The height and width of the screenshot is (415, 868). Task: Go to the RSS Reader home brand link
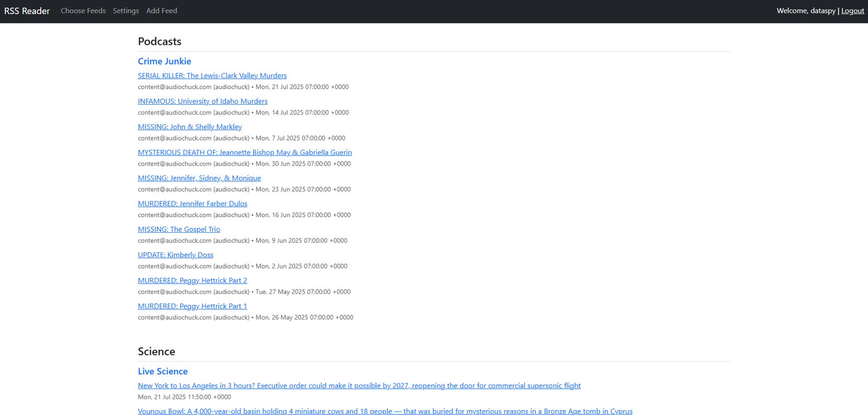pos(27,11)
